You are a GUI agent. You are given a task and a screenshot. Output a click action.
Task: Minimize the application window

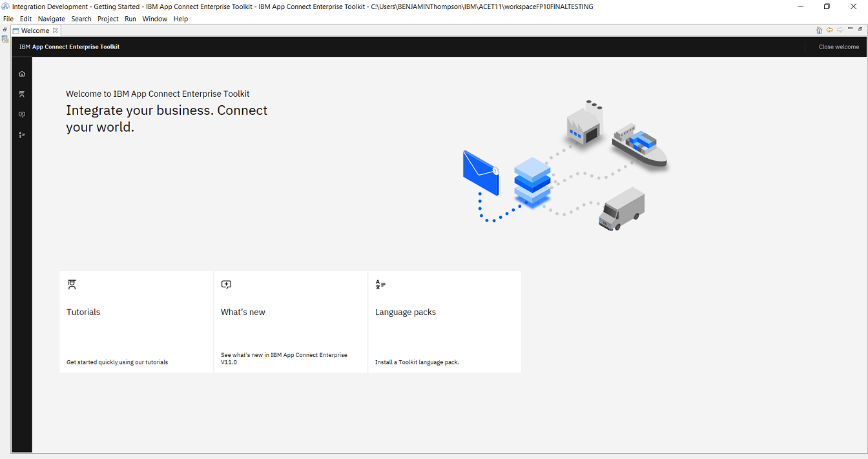(x=800, y=6)
